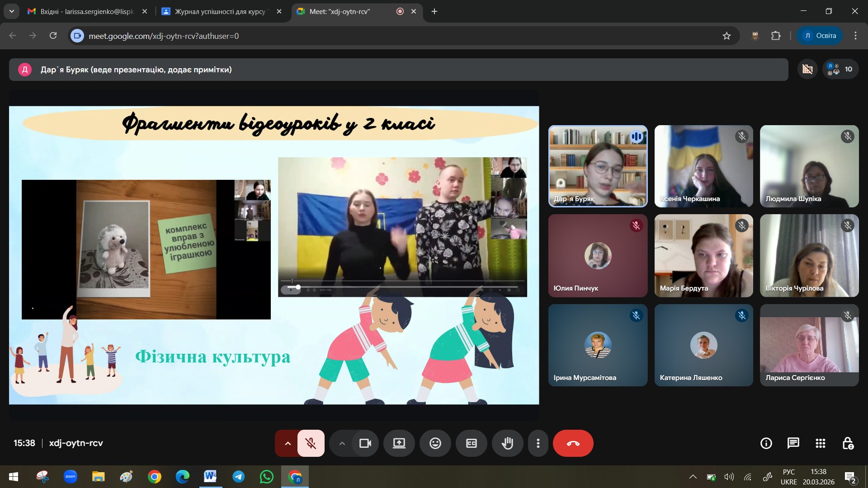Open host controls lock icon
Screen dimensions: 868x488
tap(848, 443)
